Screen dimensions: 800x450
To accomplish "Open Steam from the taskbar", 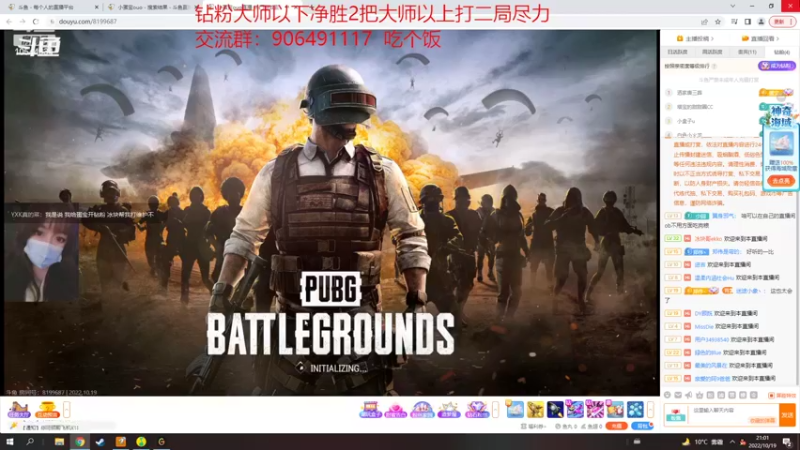I will [100, 442].
